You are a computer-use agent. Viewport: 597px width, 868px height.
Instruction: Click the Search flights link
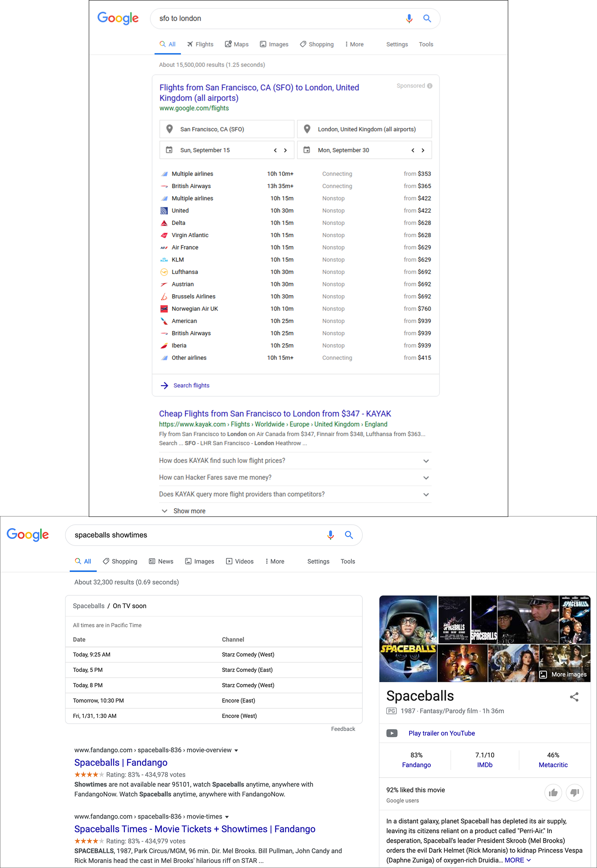[x=191, y=385]
